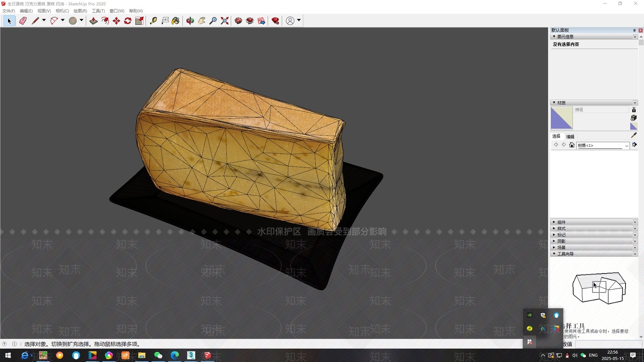The height and width of the screenshot is (362, 644).
Task: Open the Extension Warehouse
Action: (250, 21)
